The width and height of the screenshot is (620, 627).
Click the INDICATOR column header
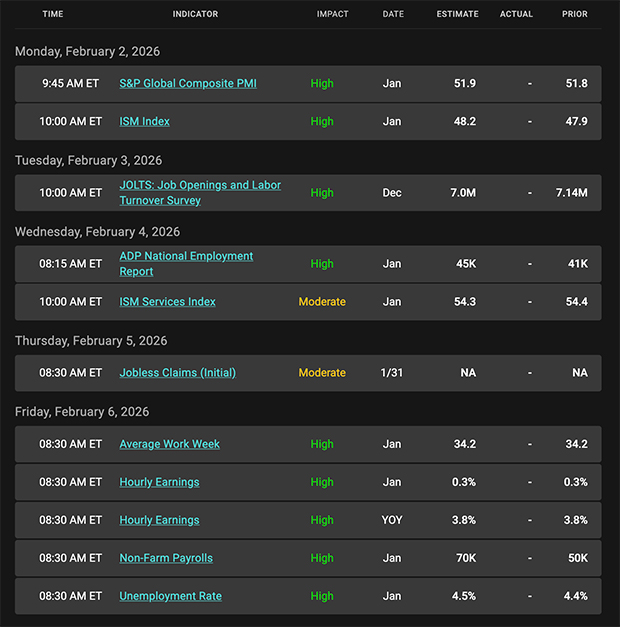pyautogui.click(x=195, y=15)
